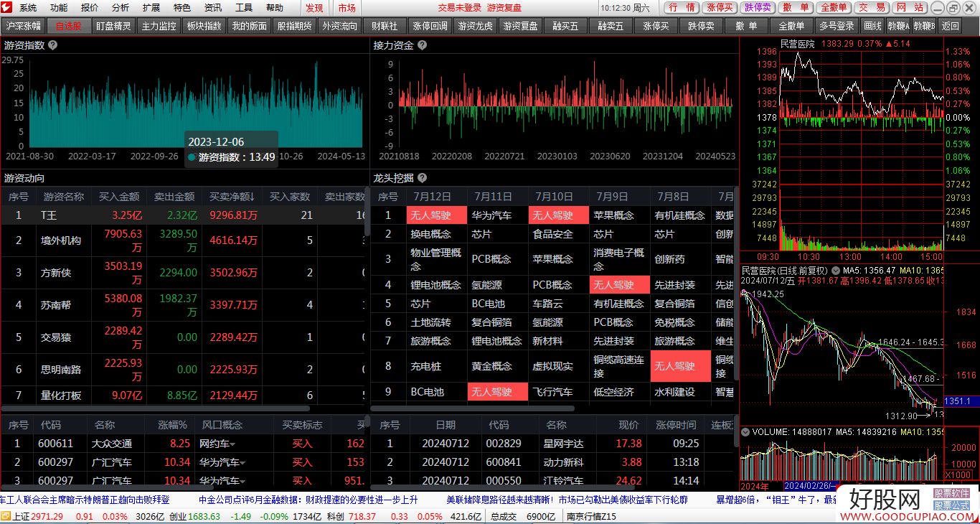Click the top-right 全撤单 button
The width and height of the screenshot is (980, 524).
(834, 7)
